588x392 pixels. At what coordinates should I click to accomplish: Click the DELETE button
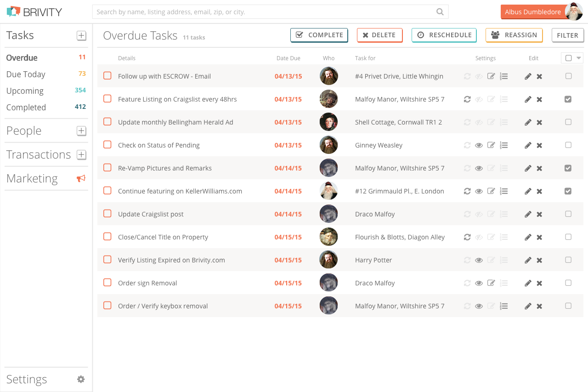click(379, 35)
